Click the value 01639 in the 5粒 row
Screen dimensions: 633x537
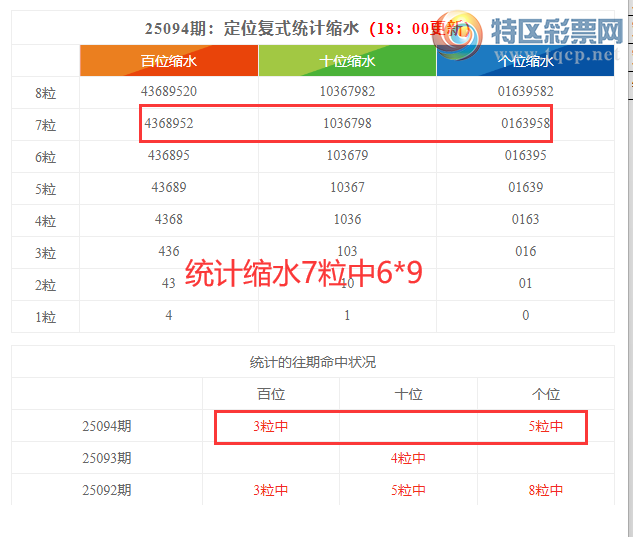(525, 188)
